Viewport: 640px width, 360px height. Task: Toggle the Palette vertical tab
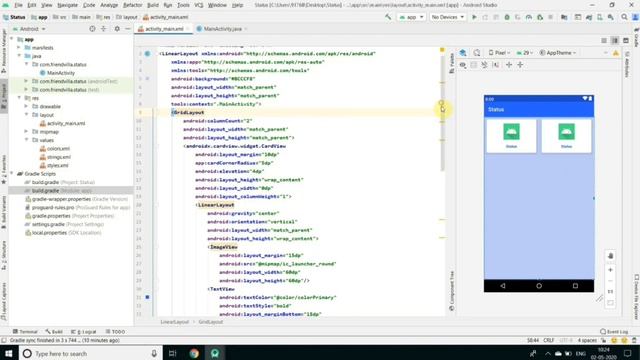451,63
